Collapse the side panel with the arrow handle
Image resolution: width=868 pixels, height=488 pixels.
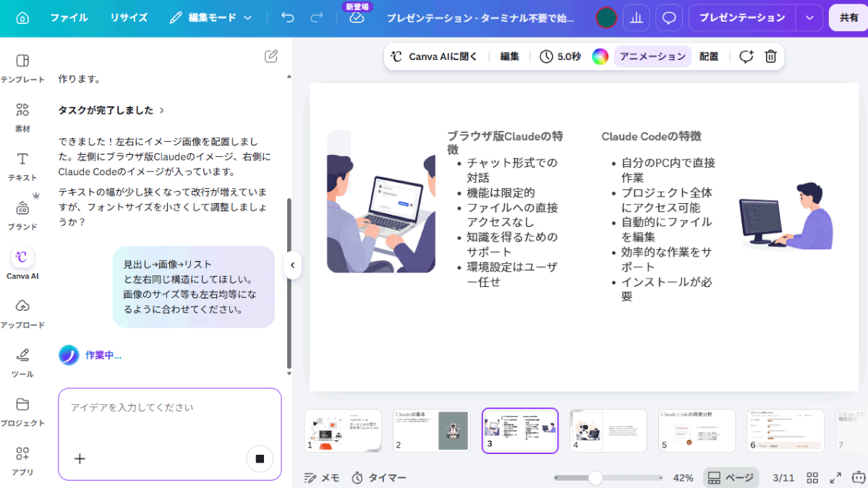pyautogui.click(x=292, y=265)
